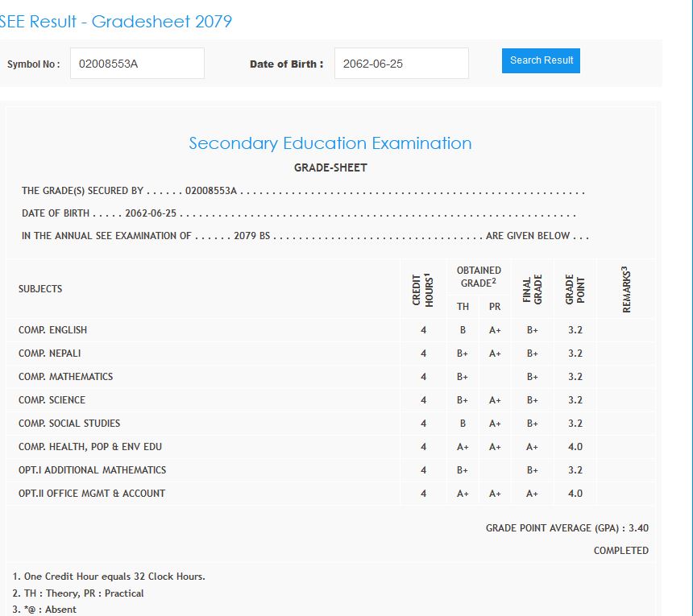
Task: Click the COMPLETED status text
Action: pyautogui.click(x=620, y=551)
